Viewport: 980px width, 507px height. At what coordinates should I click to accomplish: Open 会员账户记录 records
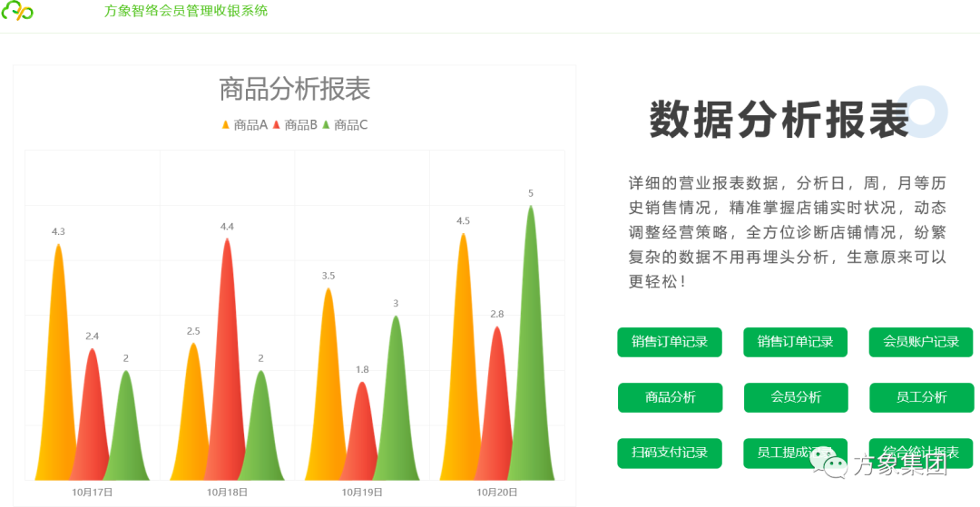click(921, 342)
